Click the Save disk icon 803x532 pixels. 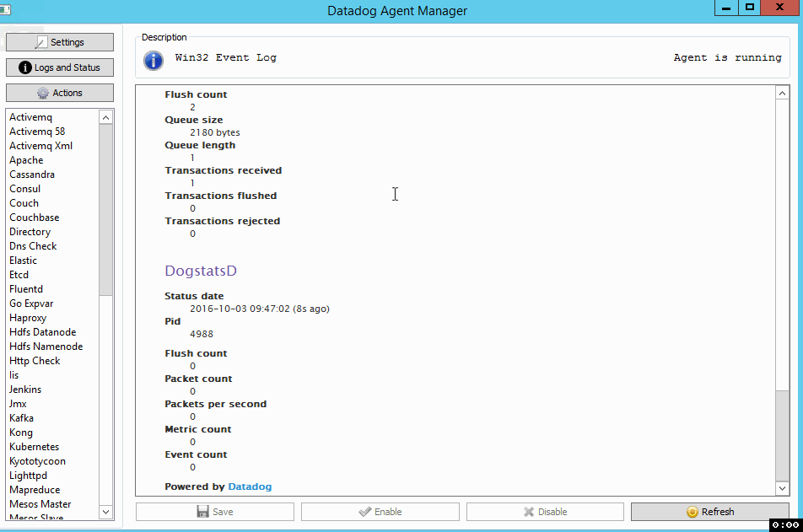tap(203, 511)
